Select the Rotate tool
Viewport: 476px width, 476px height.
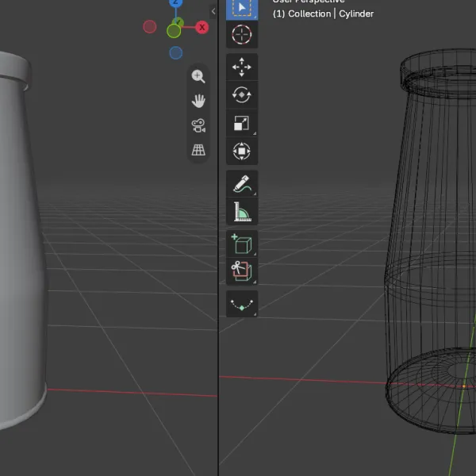(242, 95)
